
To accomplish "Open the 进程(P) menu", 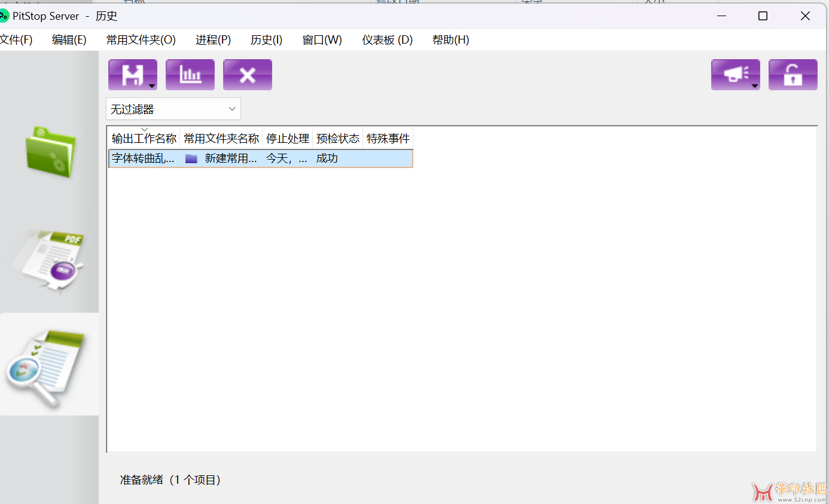I will 213,40.
